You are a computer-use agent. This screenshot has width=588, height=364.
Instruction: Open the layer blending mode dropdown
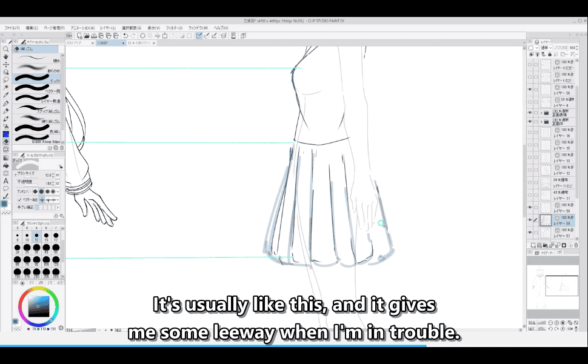(x=546, y=47)
